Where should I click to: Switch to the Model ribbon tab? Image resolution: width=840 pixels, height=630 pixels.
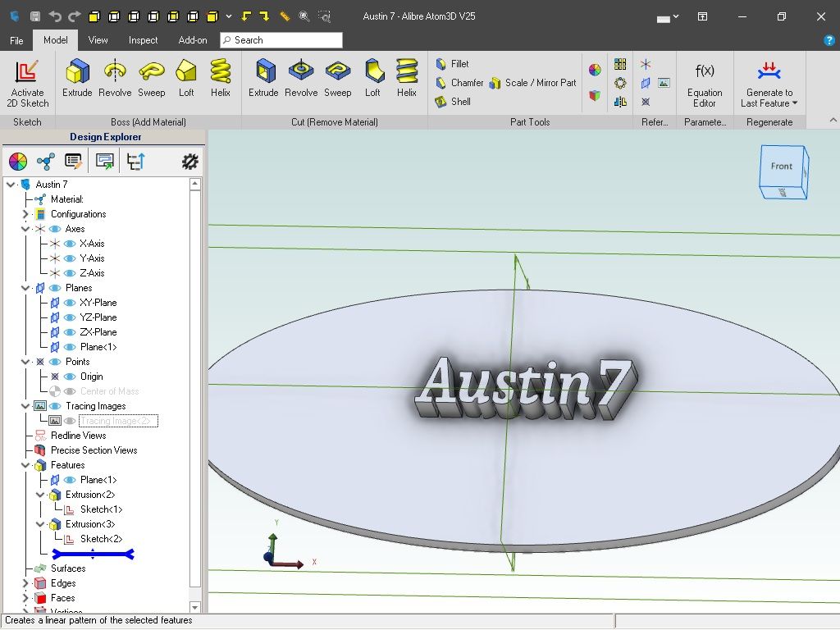56,40
